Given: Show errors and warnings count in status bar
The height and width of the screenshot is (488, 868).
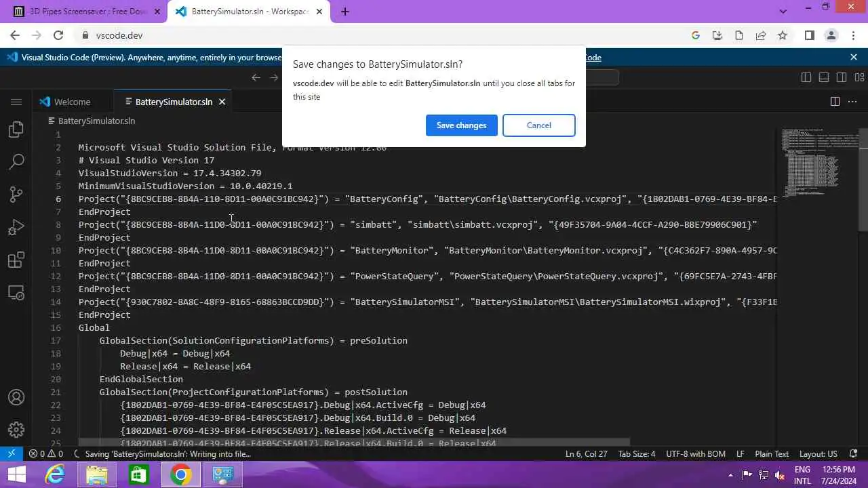Looking at the screenshot, I should pos(46,454).
